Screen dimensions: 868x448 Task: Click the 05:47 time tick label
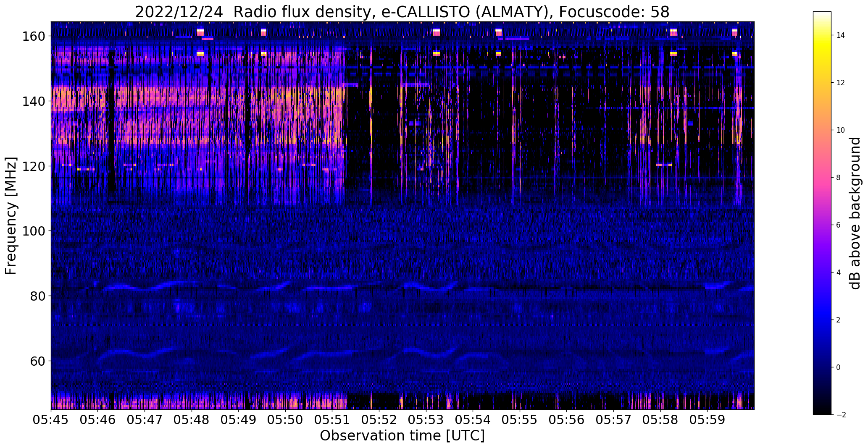coord(145,420)
